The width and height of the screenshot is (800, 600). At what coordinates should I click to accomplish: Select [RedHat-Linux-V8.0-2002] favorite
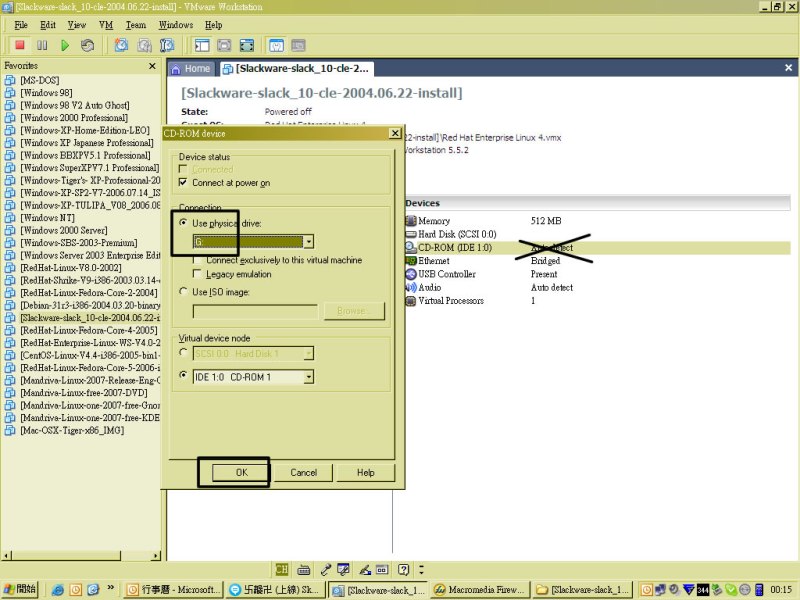[x=71, y=267]
